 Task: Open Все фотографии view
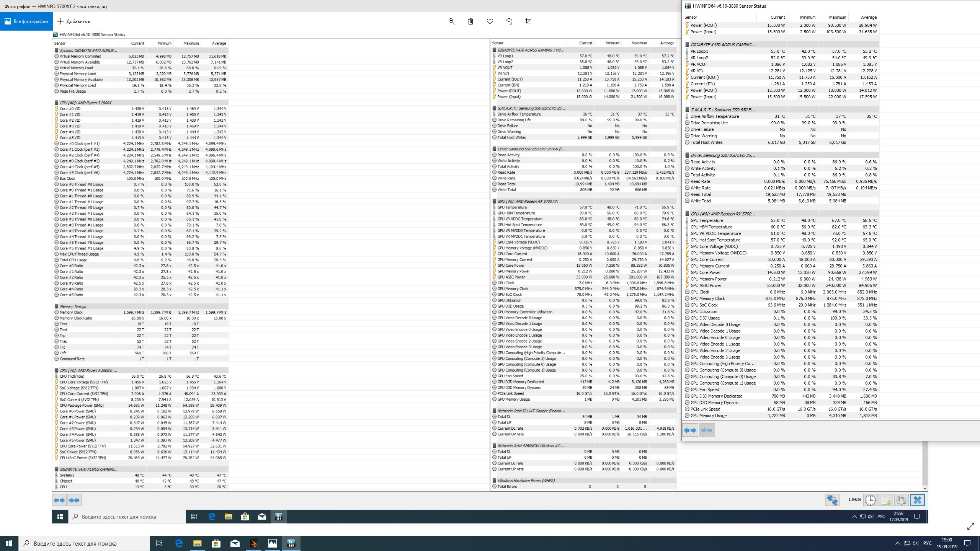[26, 21]
